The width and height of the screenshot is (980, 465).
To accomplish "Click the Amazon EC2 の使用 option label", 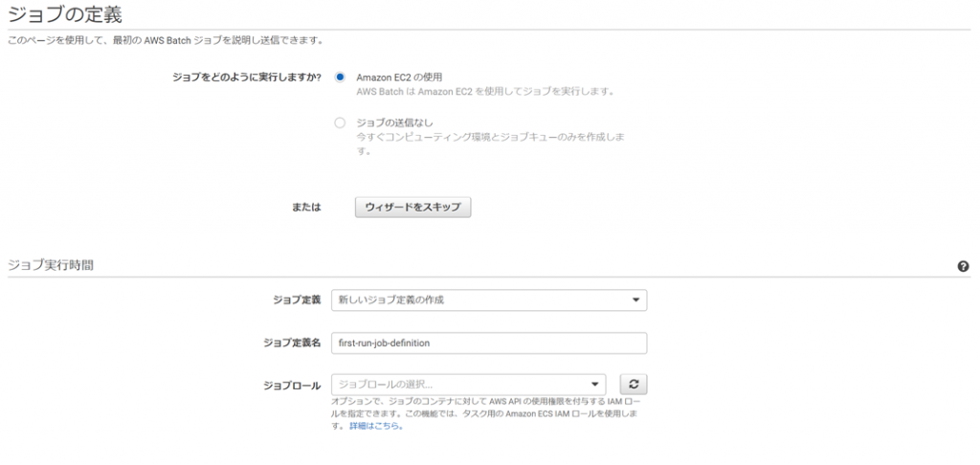I will point(399,77).
